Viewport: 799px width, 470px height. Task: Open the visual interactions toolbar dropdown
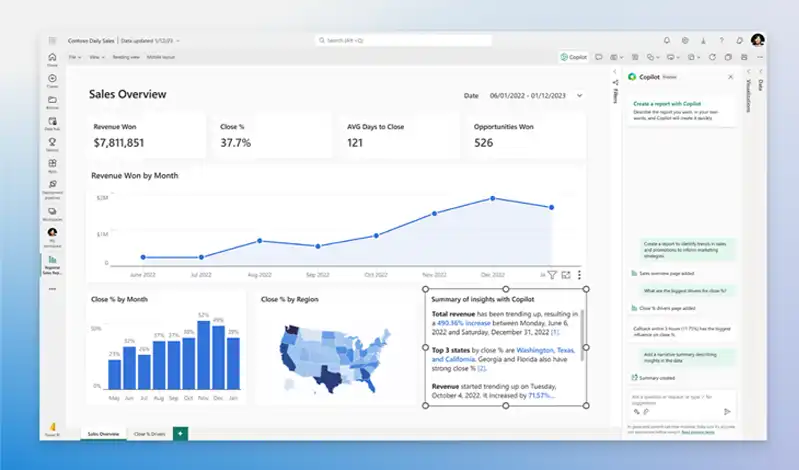[x=694, y=57]
